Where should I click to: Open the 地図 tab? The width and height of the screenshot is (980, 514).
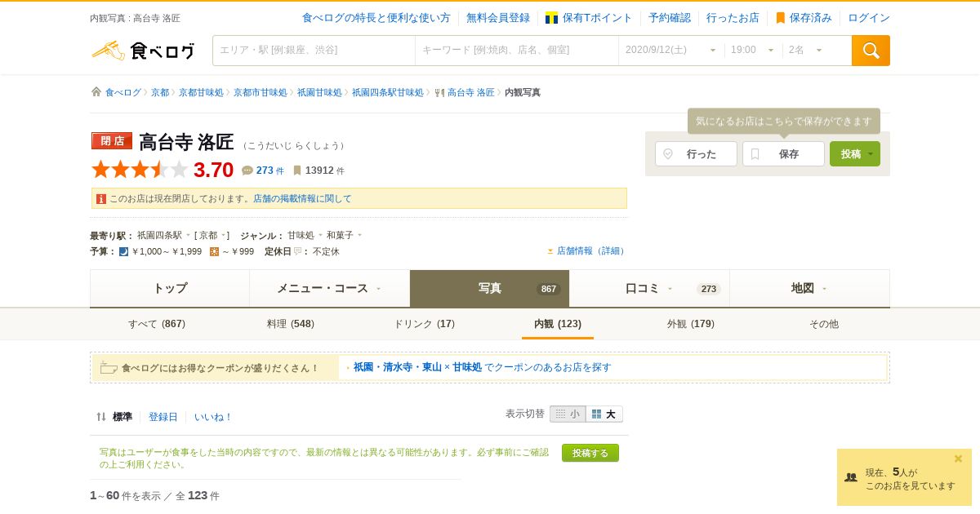(x=809, y=288)
